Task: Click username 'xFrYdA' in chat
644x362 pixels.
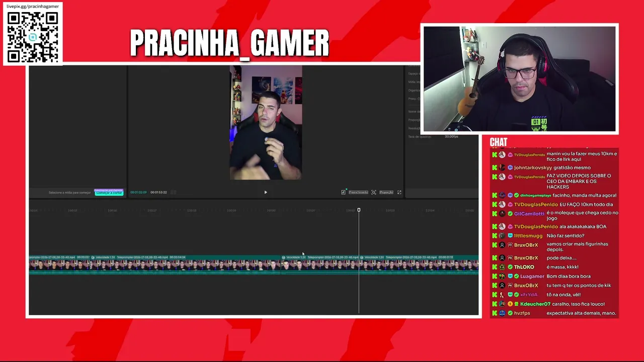Action: (529, 295)
